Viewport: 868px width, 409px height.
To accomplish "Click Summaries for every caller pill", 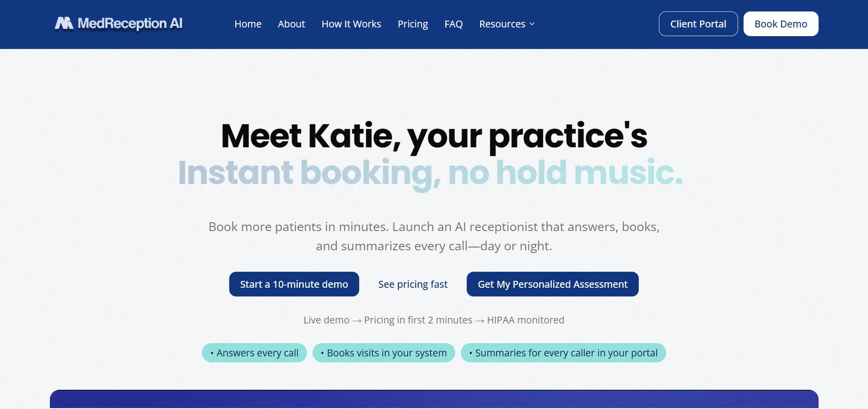I will click(563, 353).
